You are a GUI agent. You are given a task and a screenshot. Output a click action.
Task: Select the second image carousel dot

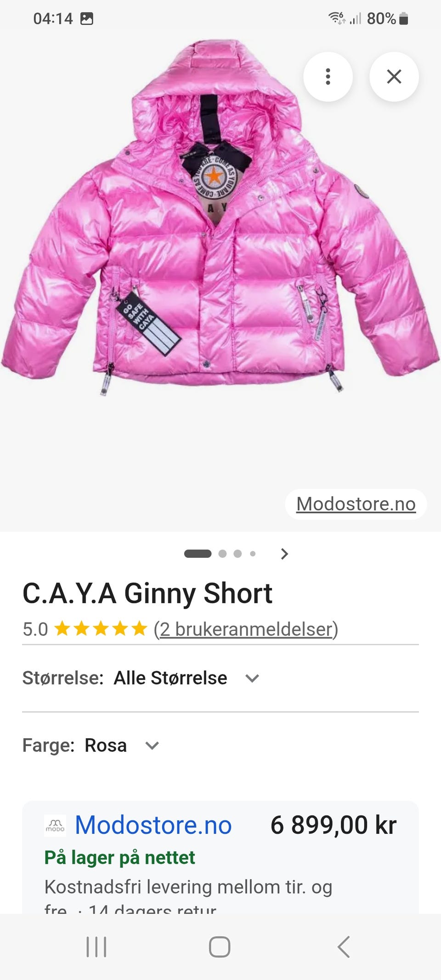point(222,554)
